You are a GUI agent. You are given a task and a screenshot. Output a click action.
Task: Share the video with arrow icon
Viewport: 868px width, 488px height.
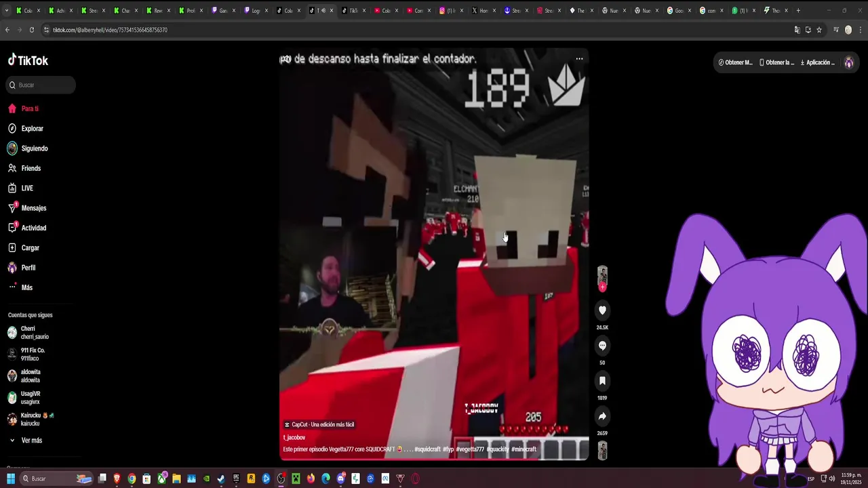pos(602,416)
